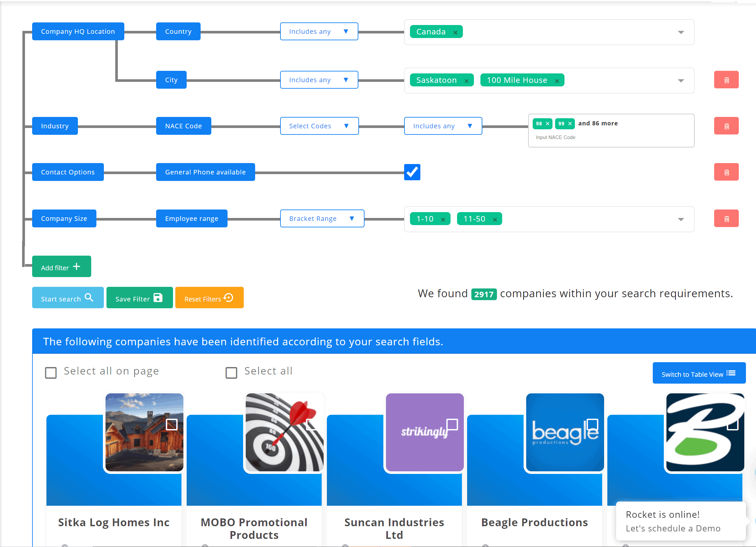Tick the Select all checkbox
Viewport: 756px width, 547px height.
click(231, 373)
